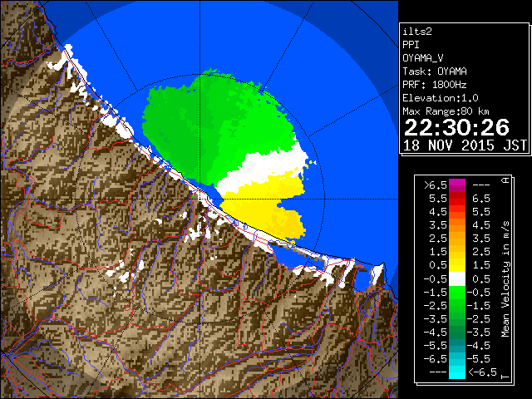Image resolution: width=532 pixels, height=399 pixels.
Task: Click the PPI scan type label
Action: tap(411, 45)
